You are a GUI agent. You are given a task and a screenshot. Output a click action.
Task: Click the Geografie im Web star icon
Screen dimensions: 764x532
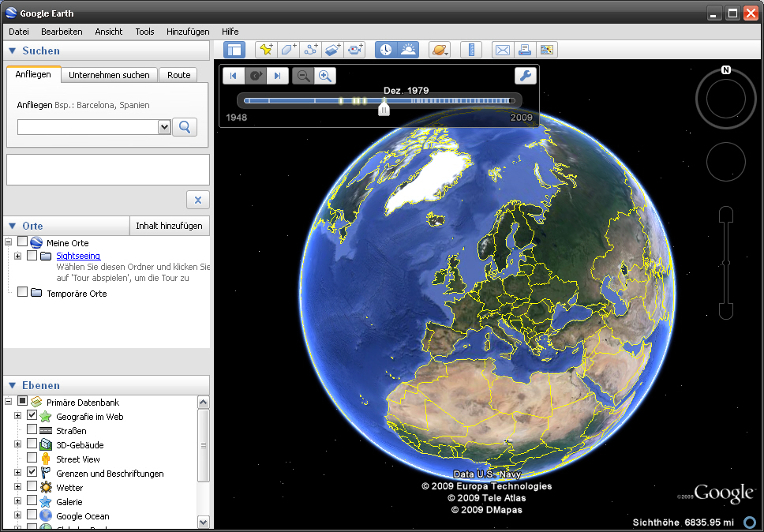point(45,417)
